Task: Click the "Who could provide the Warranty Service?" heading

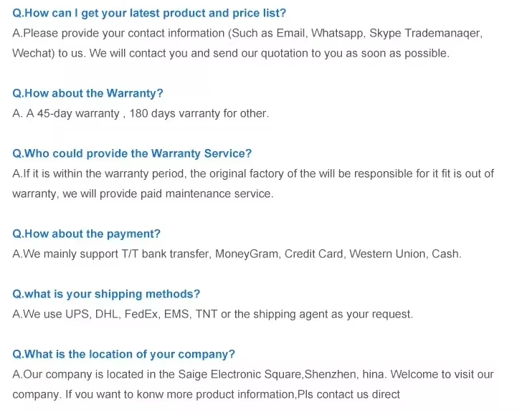Action: click(x=132, y=153)
